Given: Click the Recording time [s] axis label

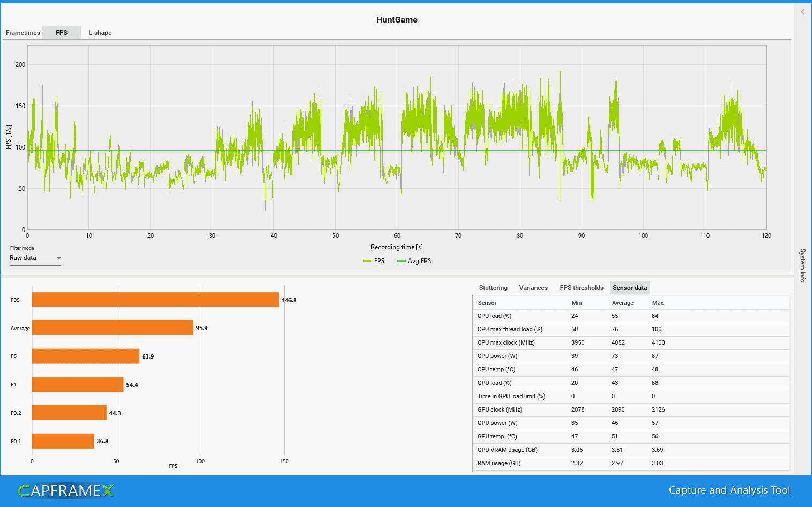Looking at the screenshot, I should coord(397,247).
